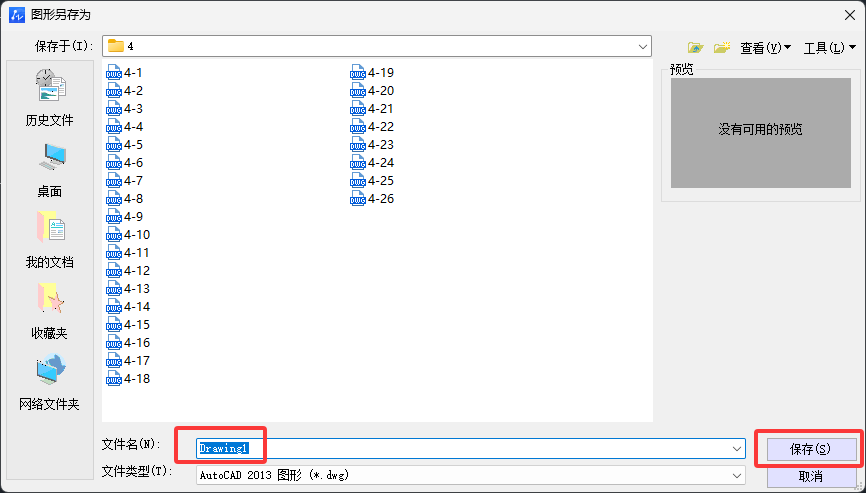The image size is (866, 493).
Task: Select file name 4-12
Action: (137, 271)
